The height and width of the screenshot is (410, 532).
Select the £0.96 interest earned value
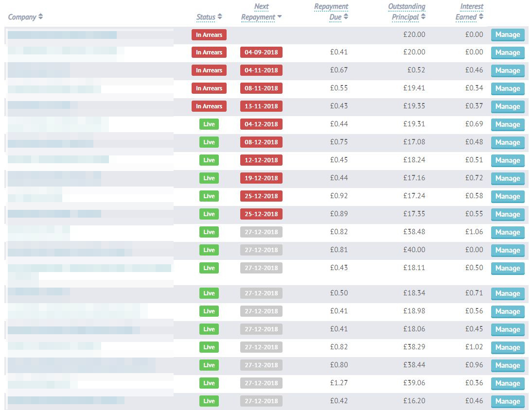point(474,365)
